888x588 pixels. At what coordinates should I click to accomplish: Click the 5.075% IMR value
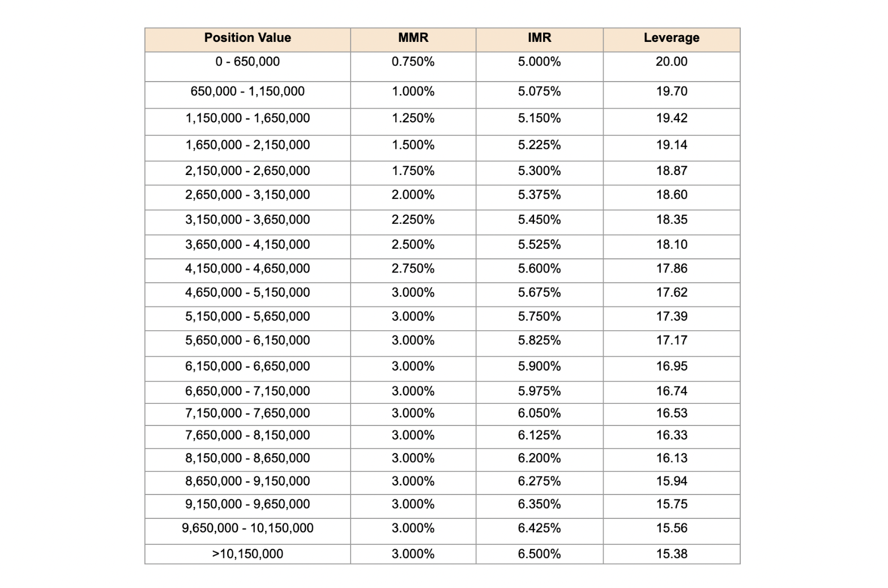(x=539, y=91)
